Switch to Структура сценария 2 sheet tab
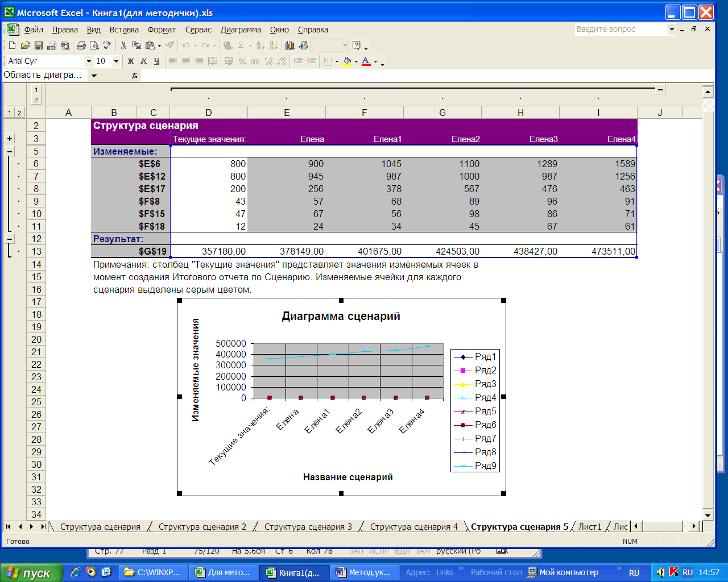The height and width of the screenshot is (582, 728). click(202, 527)
